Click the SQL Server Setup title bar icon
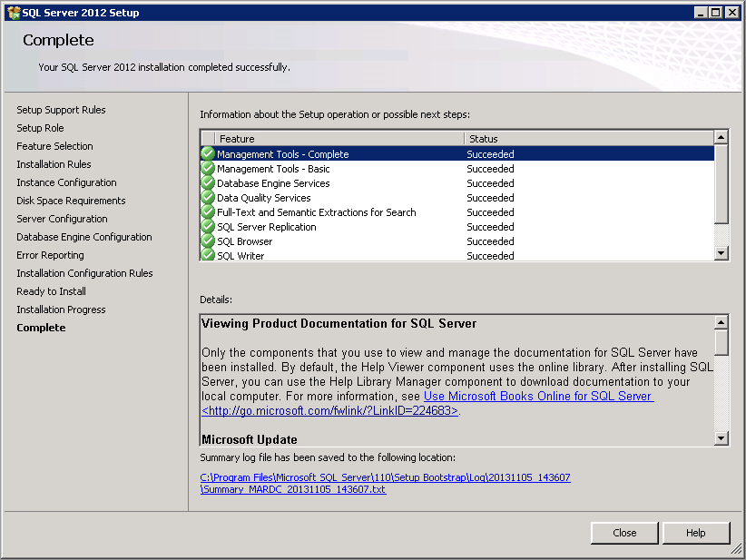The height and width of the screenshot is (560, 746). pyautogui.click(x=14, y=13)
